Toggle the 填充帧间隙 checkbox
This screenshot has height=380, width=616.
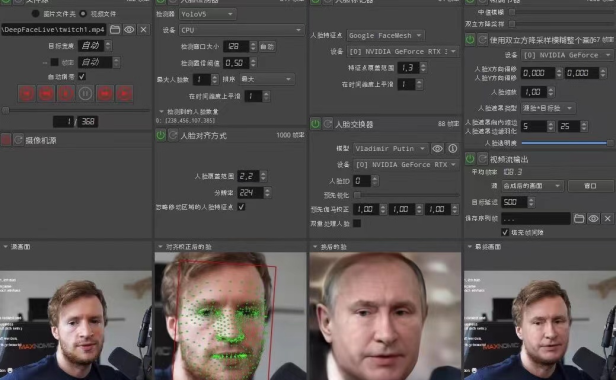point(505,232)
